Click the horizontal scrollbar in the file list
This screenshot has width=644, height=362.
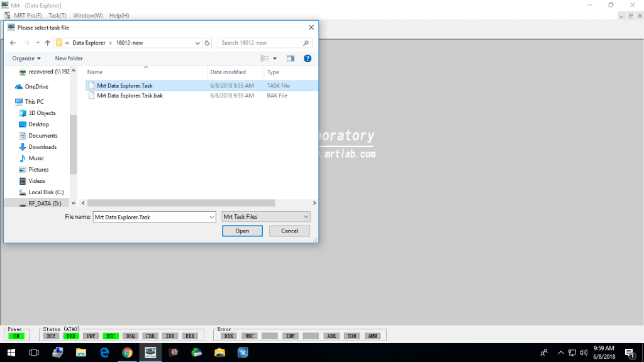point(182,203)
